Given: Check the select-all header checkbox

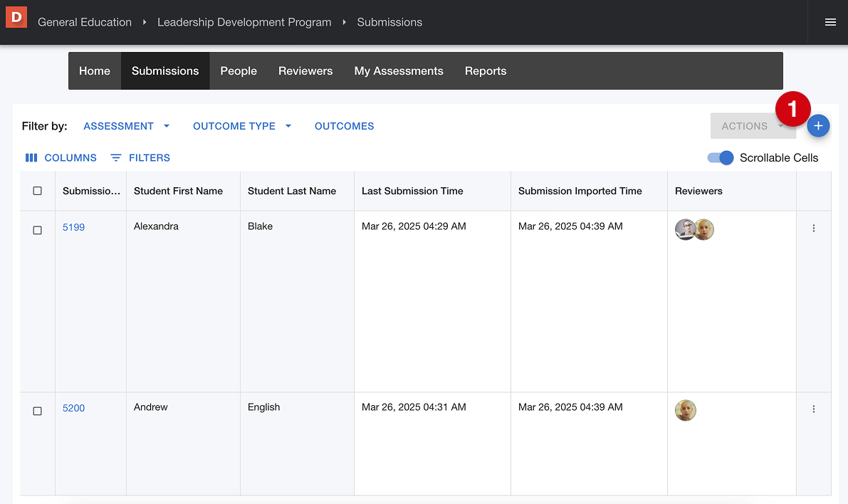Looking at the screenshot, I should pyautogui.click(x=38, y=191).
